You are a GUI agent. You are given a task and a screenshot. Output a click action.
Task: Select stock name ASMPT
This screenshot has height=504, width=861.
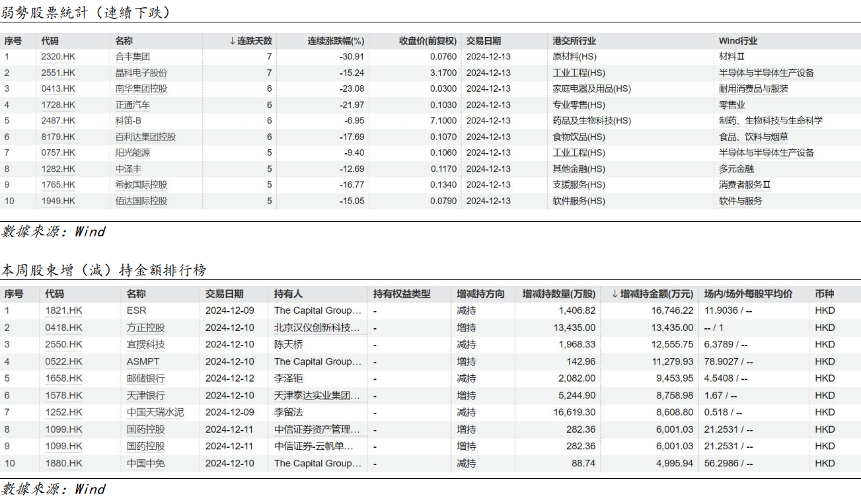143,361
